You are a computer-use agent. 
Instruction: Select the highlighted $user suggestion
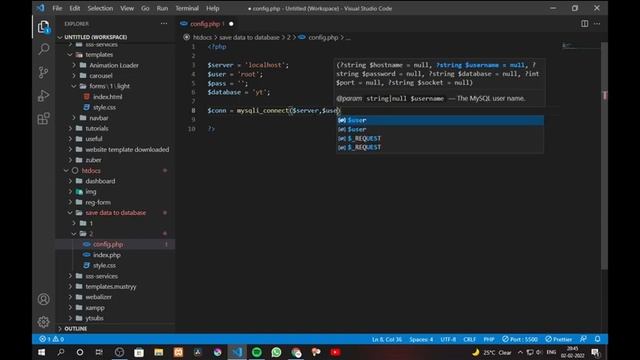pyautogui.click(x=440, y=120)
